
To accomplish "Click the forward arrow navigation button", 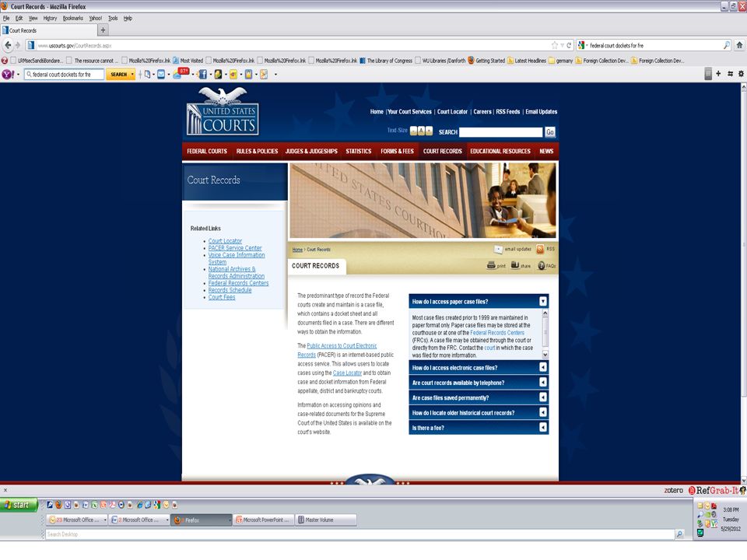I will coord(18,45).
